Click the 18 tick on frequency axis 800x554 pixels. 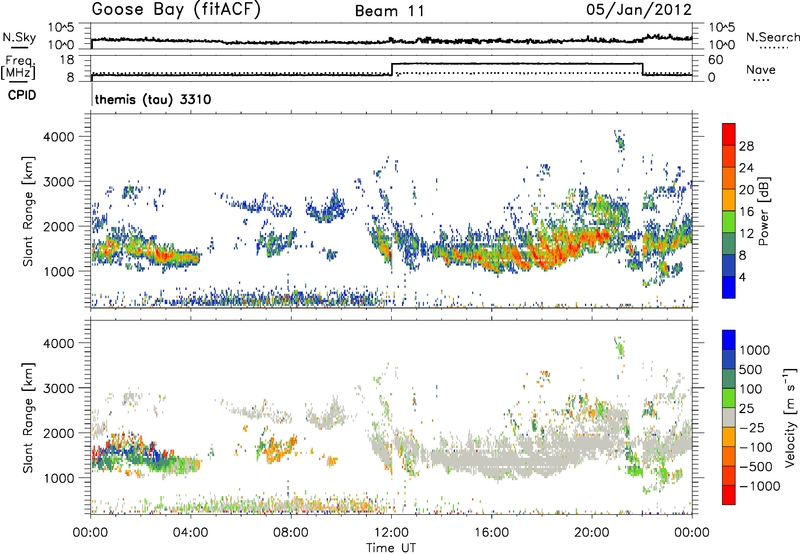pyautogui.click(x=67, y=60)
